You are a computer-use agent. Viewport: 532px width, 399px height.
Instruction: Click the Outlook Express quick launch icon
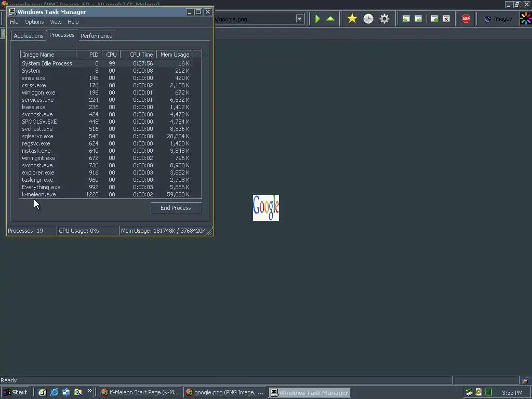pos(66,392)
